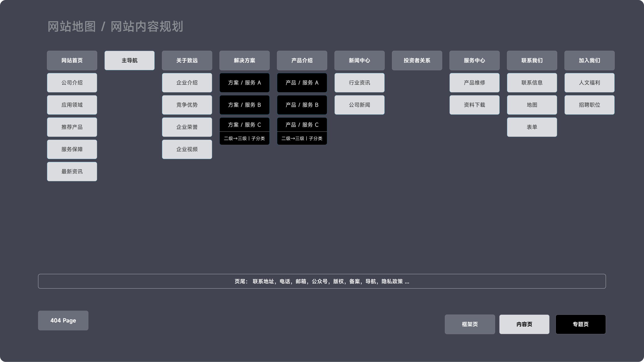
Task: Select the 招聘职位 item
Action: (589, 105)
